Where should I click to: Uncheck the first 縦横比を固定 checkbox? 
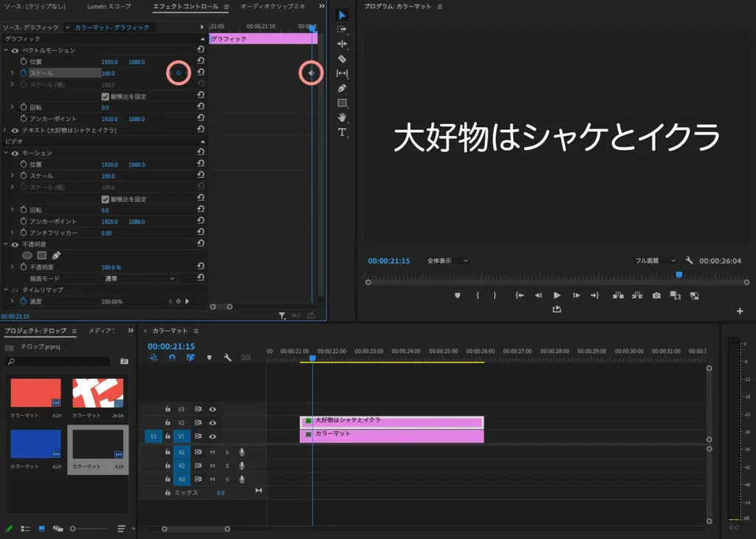click(x=105, y=97)
